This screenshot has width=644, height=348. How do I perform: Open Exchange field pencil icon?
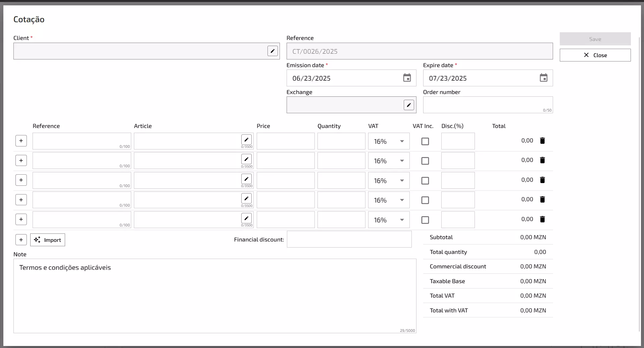409,105
